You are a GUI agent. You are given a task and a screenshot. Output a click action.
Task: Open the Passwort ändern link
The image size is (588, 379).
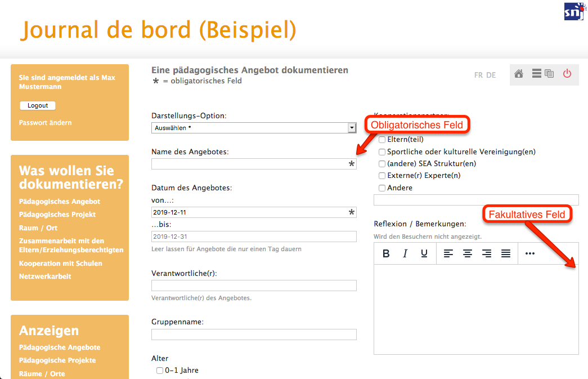coord(46,123)
